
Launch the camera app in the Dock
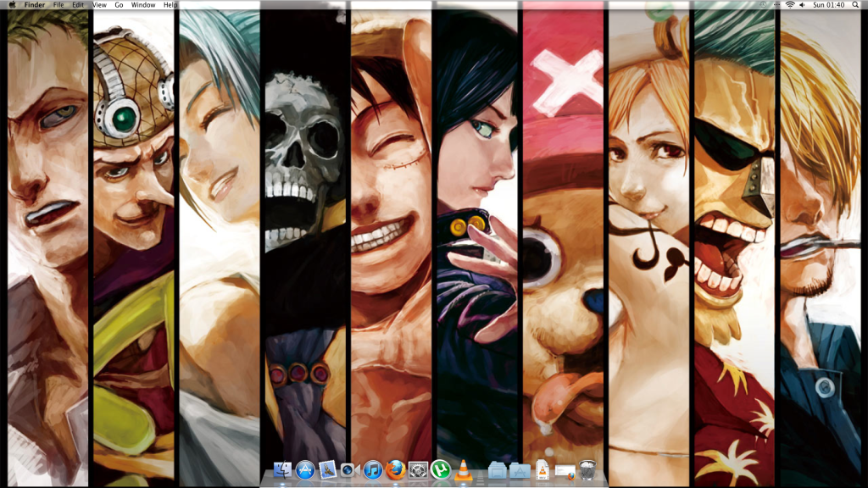point(350,470)
